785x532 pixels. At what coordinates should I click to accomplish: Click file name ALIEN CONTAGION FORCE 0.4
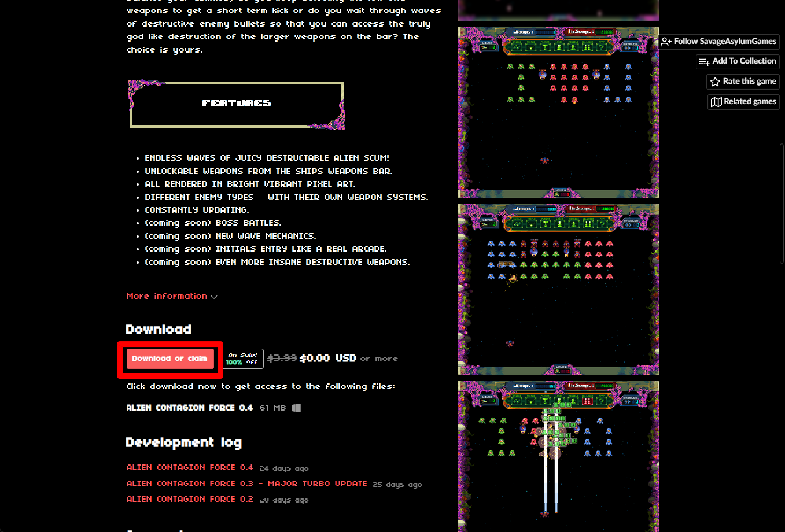click(x=190, y=408)
